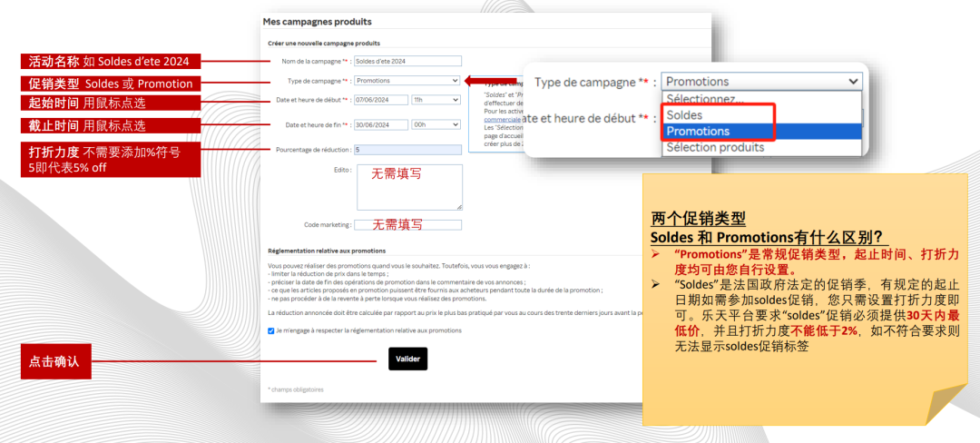Viewport: 980px width, 443px height.
Task: Click the Edito label
Action: tap(343, 170)
